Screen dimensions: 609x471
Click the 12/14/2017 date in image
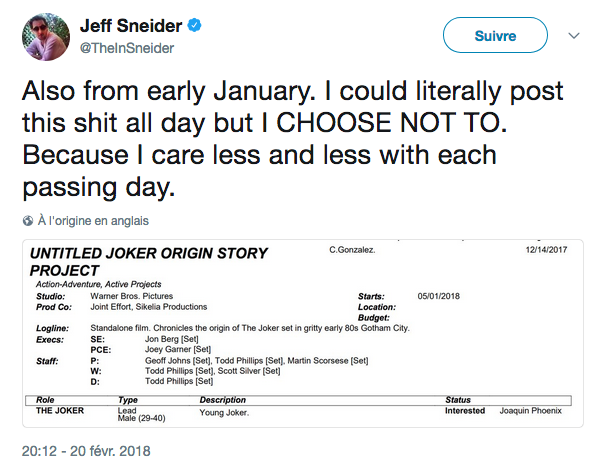[x=546, y=250]
